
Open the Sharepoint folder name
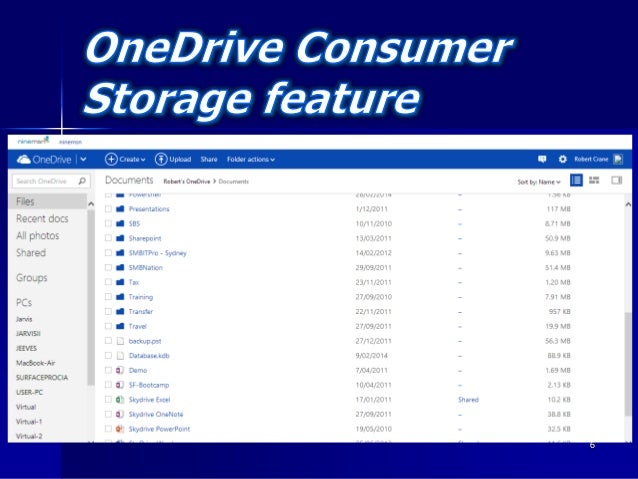pos(145,238)
